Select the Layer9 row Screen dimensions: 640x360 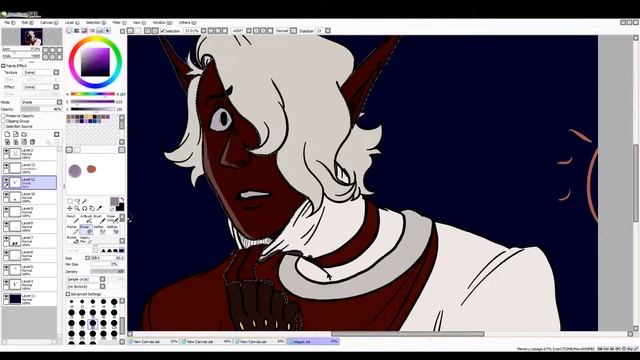29,211
